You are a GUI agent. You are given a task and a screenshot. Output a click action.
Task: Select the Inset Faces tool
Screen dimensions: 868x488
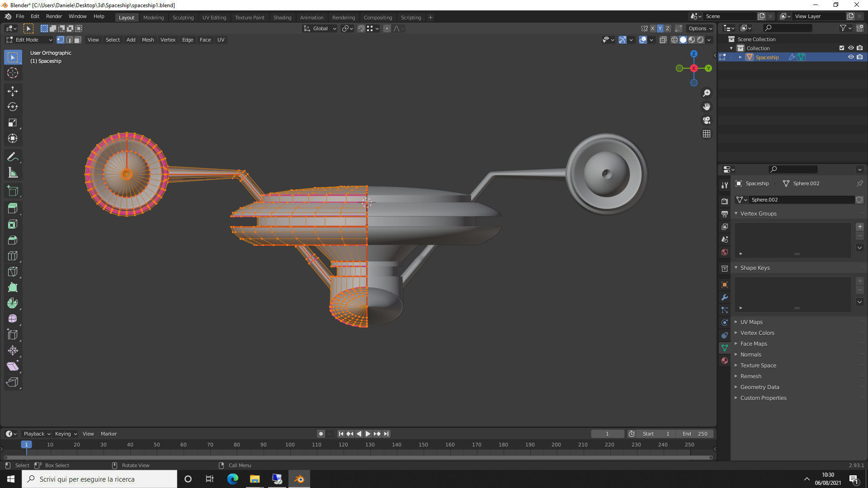[x=13, y=224]
